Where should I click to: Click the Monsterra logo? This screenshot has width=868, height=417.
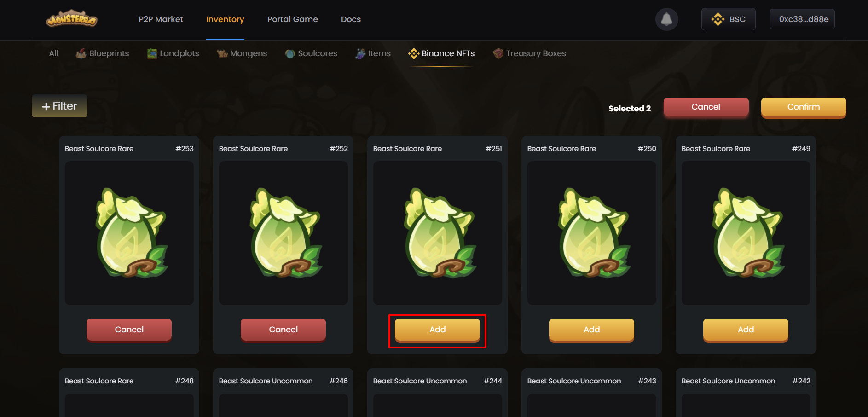point(72,19)
